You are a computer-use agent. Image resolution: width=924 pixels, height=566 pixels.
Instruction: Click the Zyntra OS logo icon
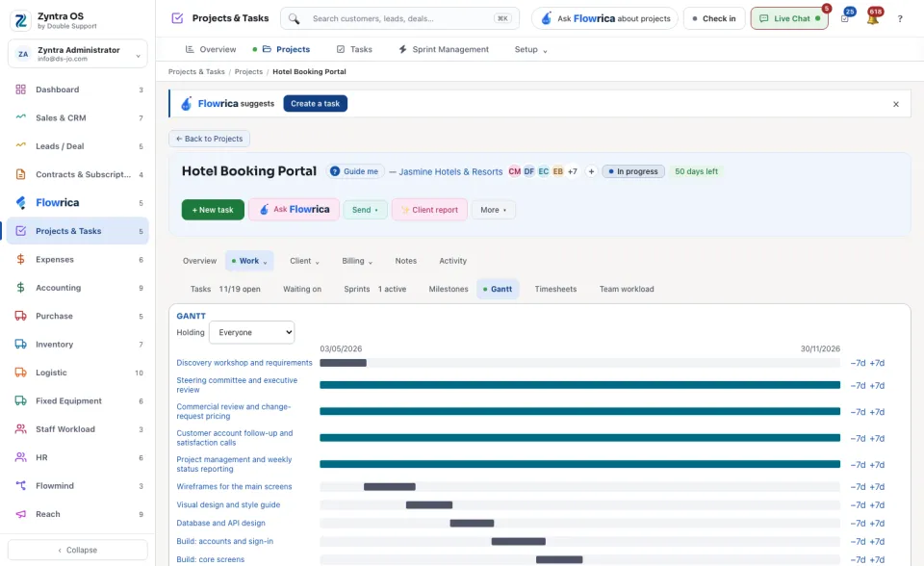20,20
